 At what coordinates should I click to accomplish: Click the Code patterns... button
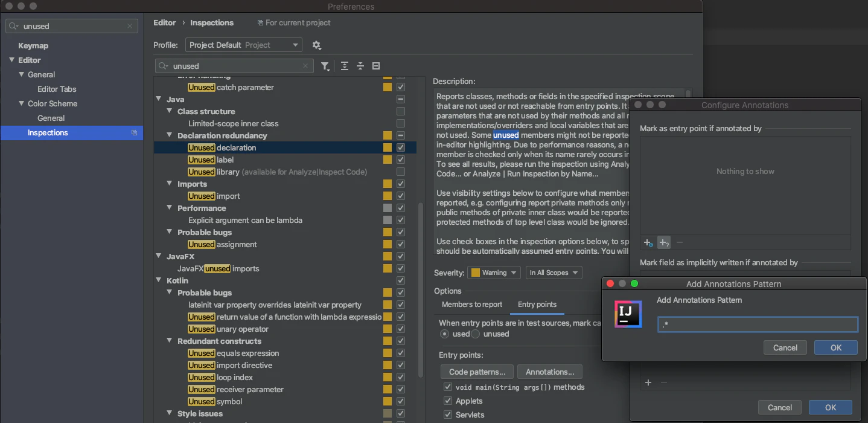477,372
